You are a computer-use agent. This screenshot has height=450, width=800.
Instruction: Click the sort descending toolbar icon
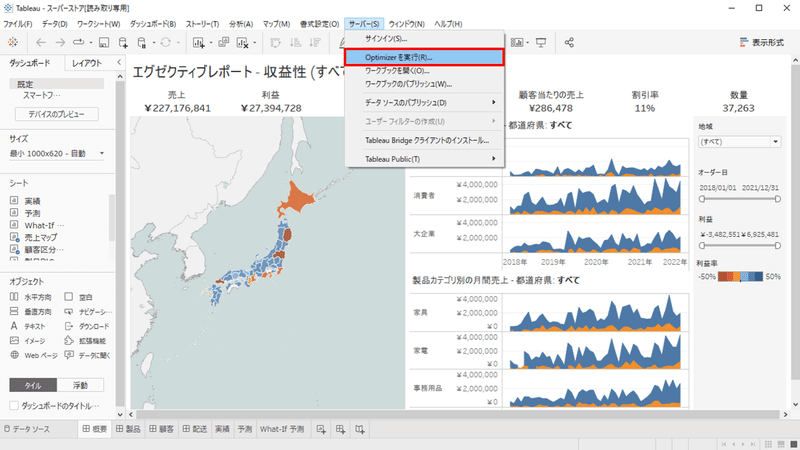(x=315, y=42)
